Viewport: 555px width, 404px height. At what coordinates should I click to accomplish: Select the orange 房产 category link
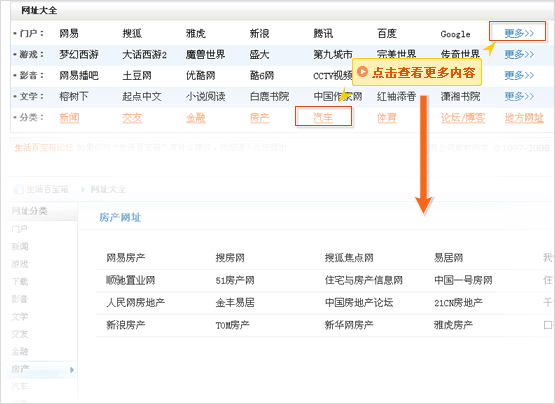tap(259, 117)
